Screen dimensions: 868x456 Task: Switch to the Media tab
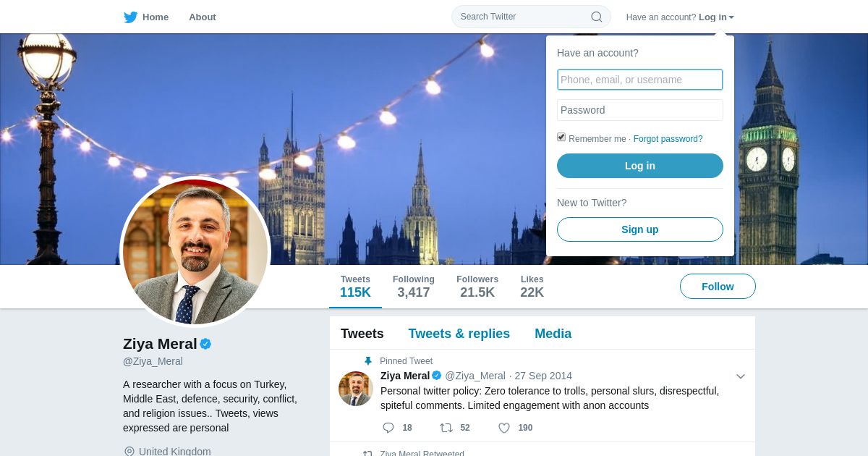click(553, 334)
